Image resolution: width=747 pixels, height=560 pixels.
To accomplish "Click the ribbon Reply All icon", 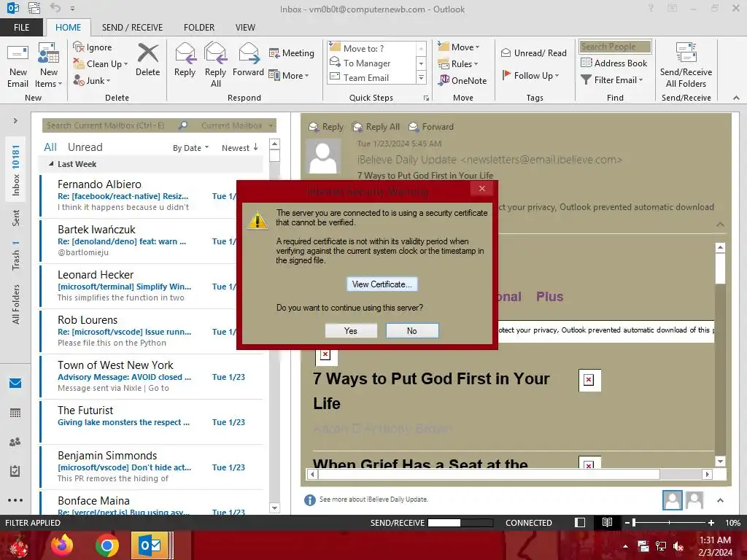I will pos(215,53).
